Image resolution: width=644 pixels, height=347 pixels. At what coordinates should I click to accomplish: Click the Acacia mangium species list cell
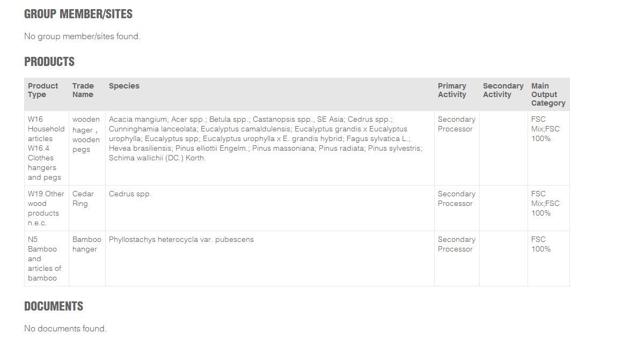point(266,138)
